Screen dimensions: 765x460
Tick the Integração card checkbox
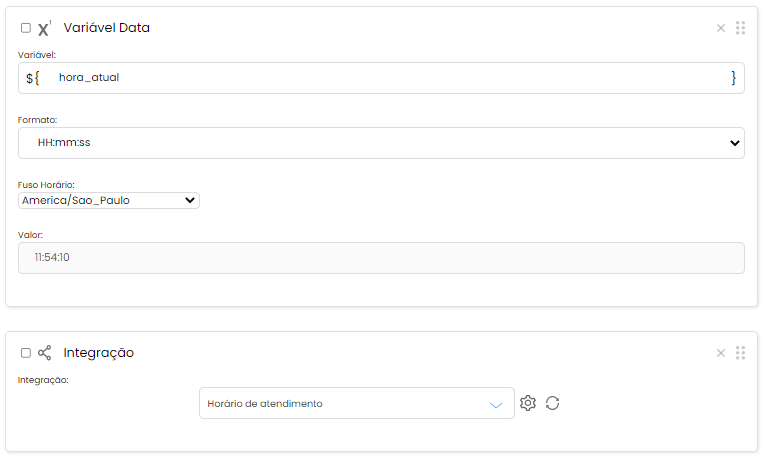(26, 353)
